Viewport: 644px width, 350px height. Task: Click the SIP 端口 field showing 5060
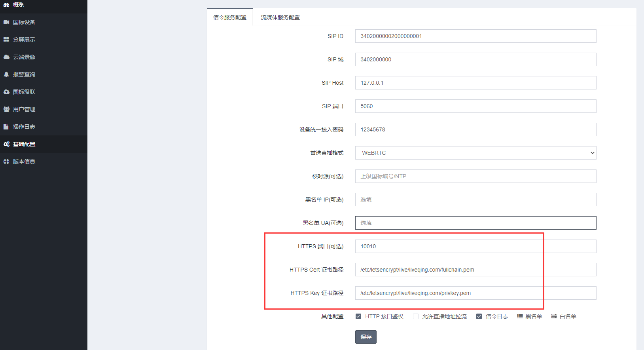(x=476, y=106)
